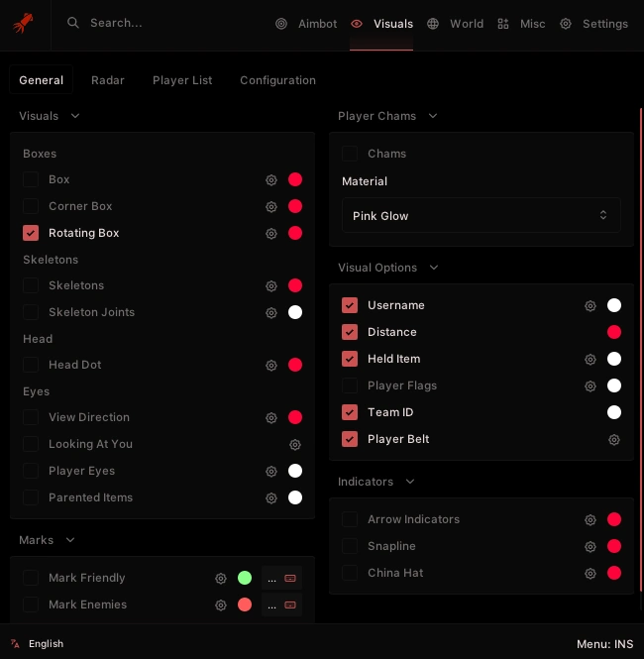644x659 pixels.
Task: Open the Pink Glow material dropdown
Action: pos(481,216)
